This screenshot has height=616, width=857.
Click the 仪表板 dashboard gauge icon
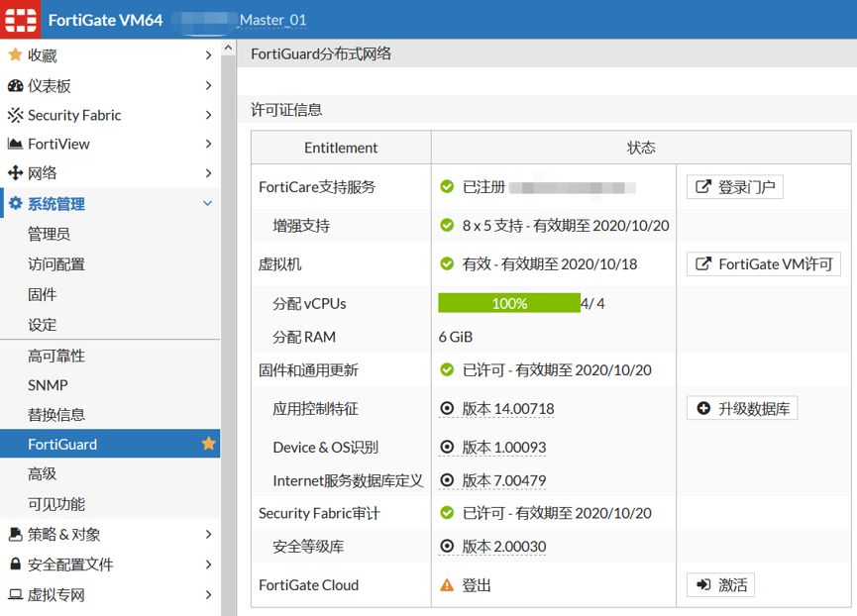click(15, 85)
